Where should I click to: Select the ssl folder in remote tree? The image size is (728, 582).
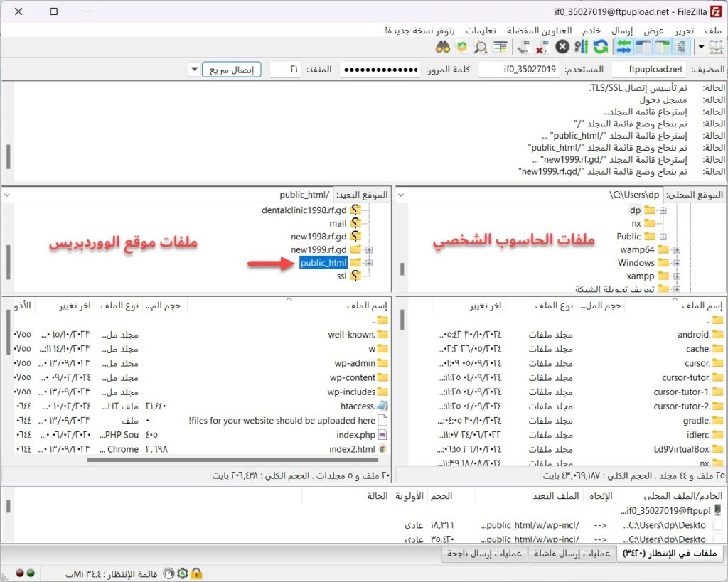[342, 276]
